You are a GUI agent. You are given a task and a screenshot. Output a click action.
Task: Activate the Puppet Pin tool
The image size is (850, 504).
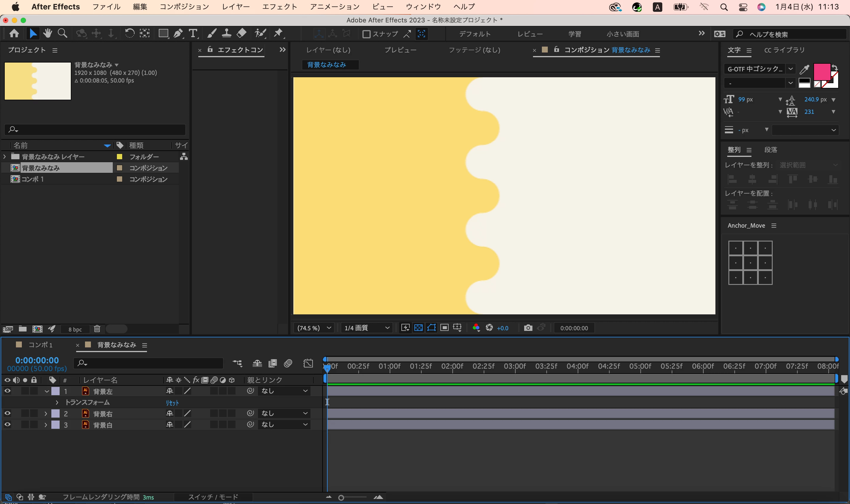pyautogui.click(x=278, y=33)
